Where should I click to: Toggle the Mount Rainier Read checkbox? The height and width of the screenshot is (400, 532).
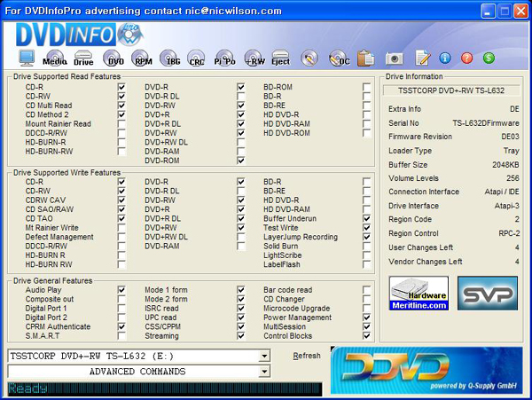click(x=121, y=123)
